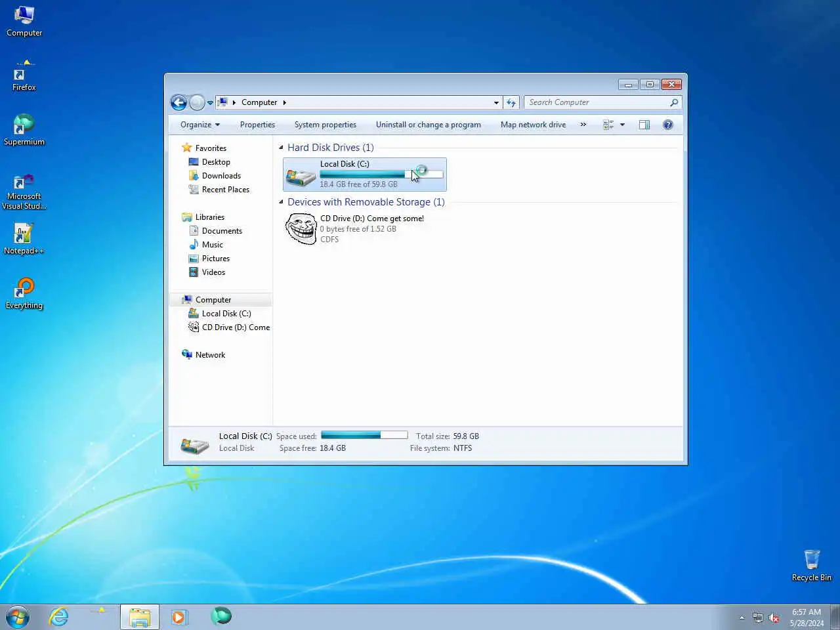Viewport: 840px width, 630px height.
Task: Click the Change your view icon
Action: (608, 125)
